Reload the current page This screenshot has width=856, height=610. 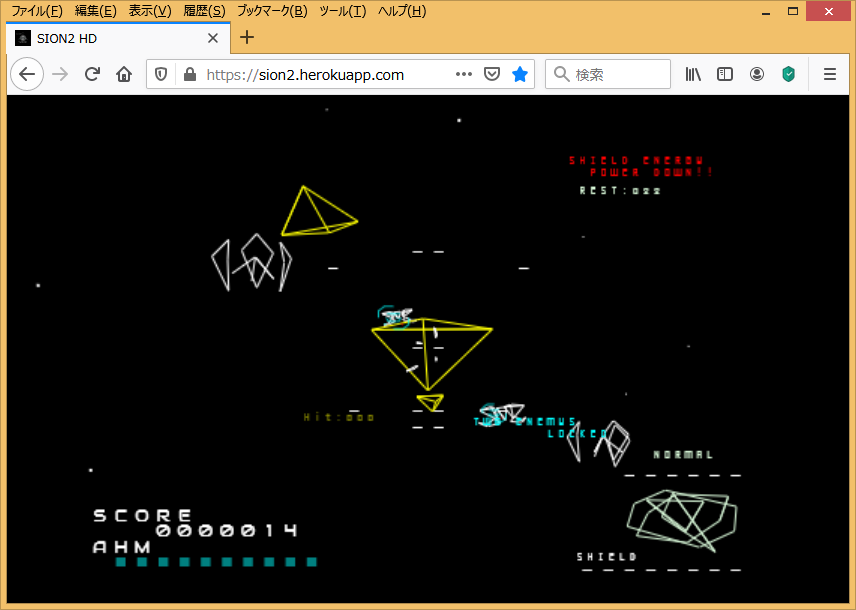pos(92,74)
